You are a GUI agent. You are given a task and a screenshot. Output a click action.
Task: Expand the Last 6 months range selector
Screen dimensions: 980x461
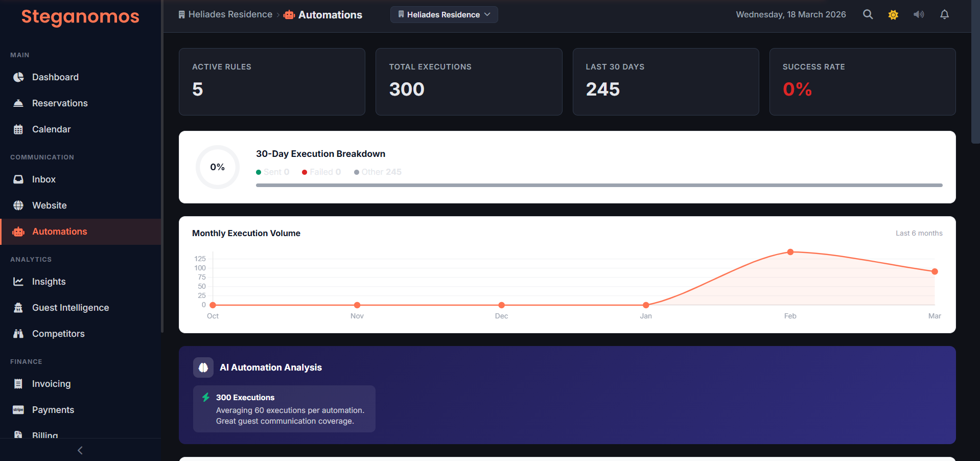pyautogui.click(x=919, y=233)
